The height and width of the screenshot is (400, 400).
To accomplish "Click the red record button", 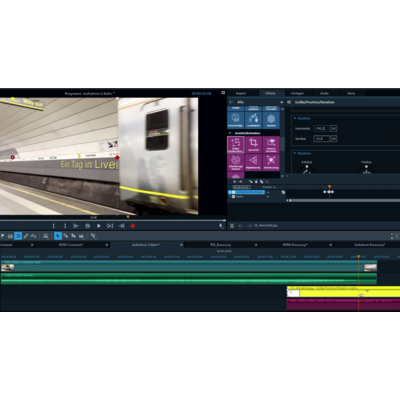I will (133, 226).
